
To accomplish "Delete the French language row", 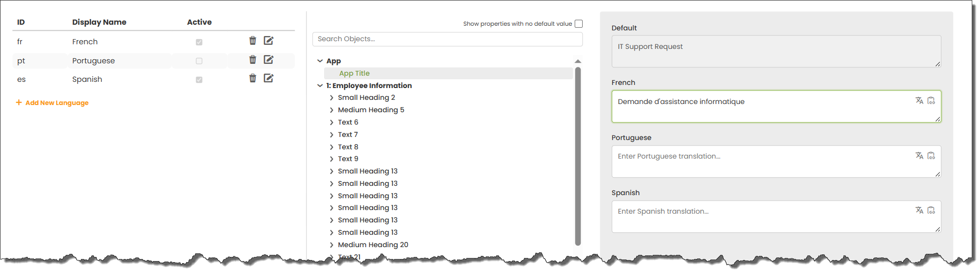I will (252, 41).
